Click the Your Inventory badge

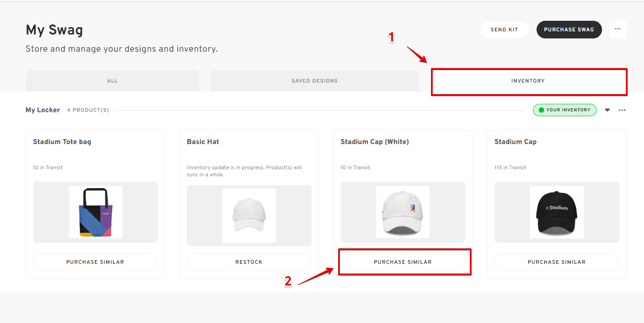(564, 110)
